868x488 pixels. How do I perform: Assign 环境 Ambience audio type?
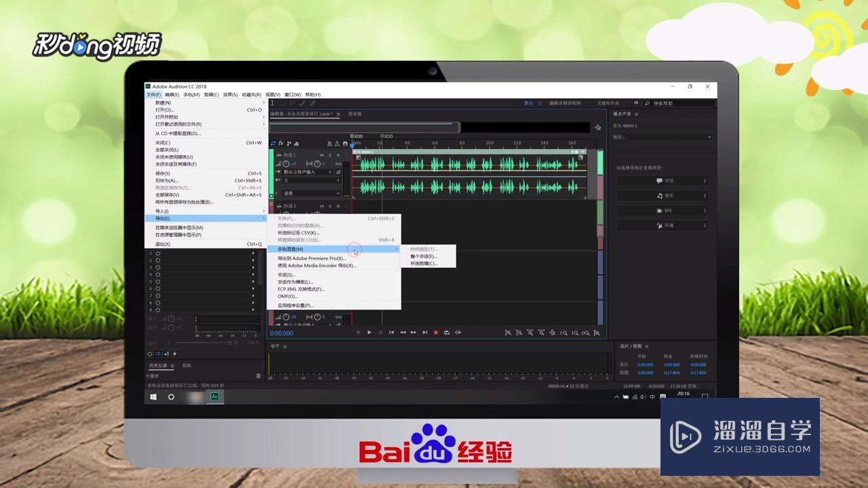664,226
